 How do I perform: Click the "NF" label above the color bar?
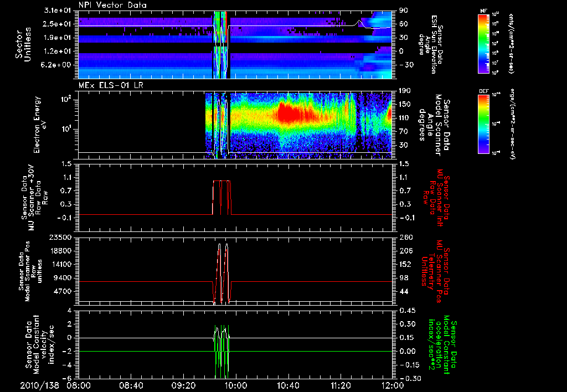(483, 11)
